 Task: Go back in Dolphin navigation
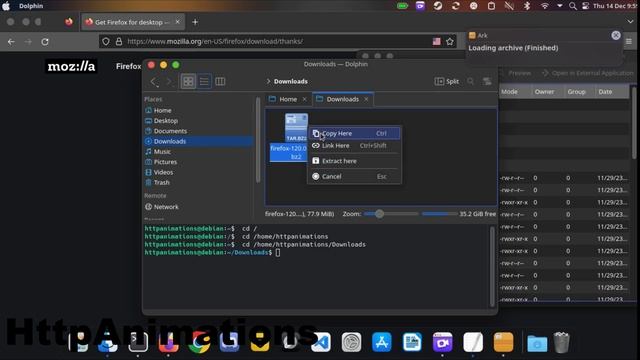pyautogui.click(x=154, y=81)
